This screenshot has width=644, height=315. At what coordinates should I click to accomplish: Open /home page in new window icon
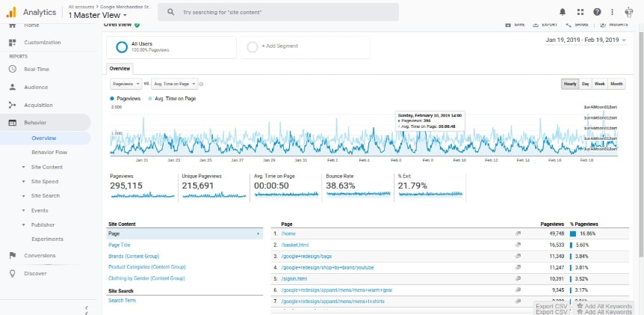(x=518, y=233)
